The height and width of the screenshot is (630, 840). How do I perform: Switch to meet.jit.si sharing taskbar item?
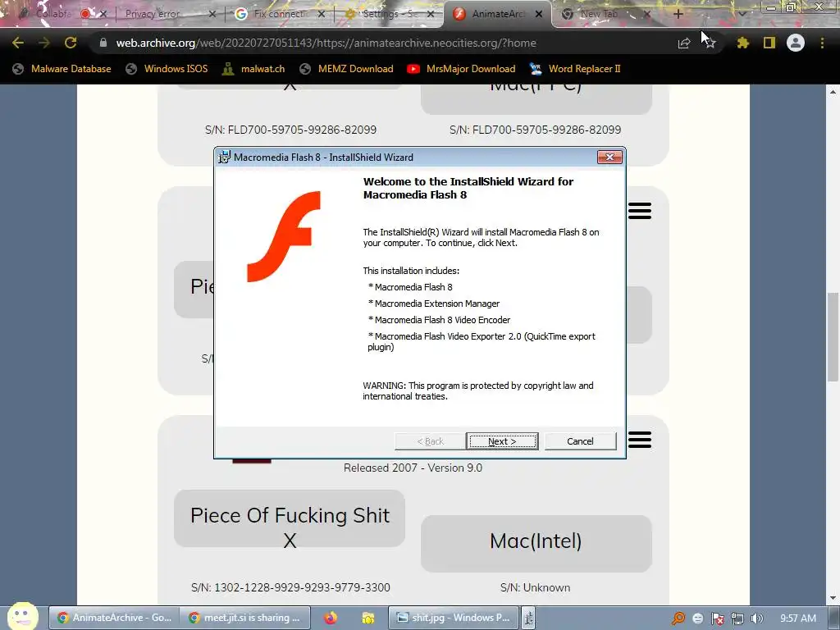(x=245, y=618)
